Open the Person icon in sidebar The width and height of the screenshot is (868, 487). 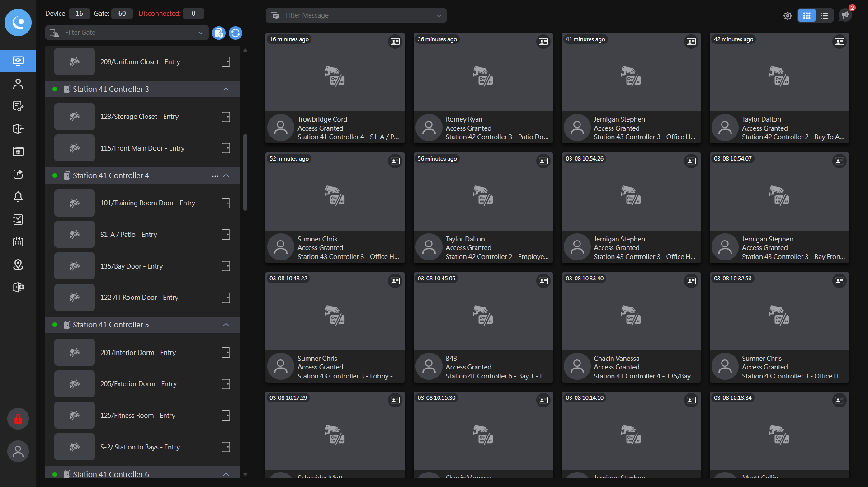pos(18,84)
